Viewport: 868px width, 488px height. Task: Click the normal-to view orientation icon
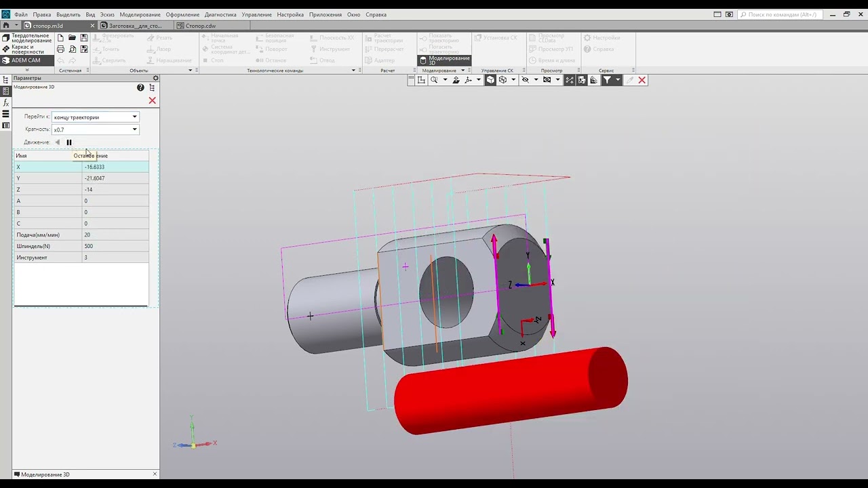click(x=456, y=80)
